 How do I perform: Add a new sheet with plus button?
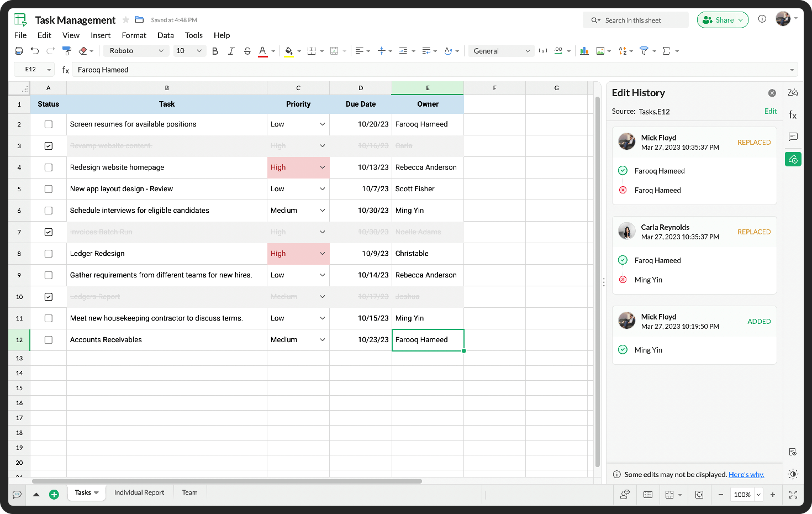tap(54, 495)
